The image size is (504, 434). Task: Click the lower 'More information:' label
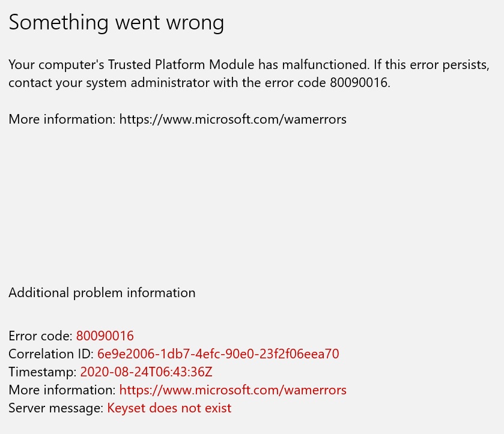(x=62, y=390)
